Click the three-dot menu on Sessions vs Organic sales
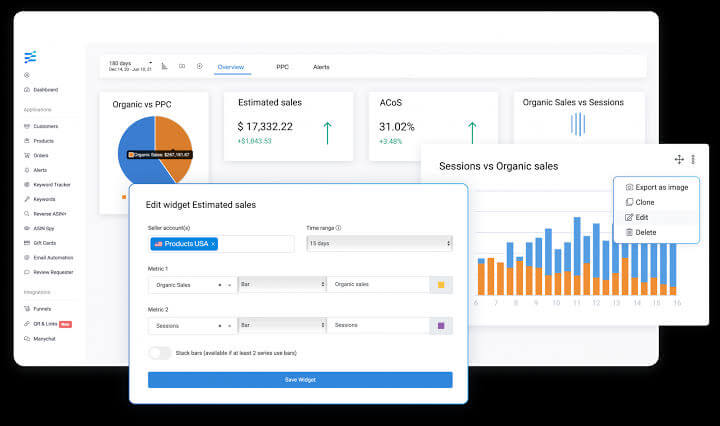 click(693, 159)
